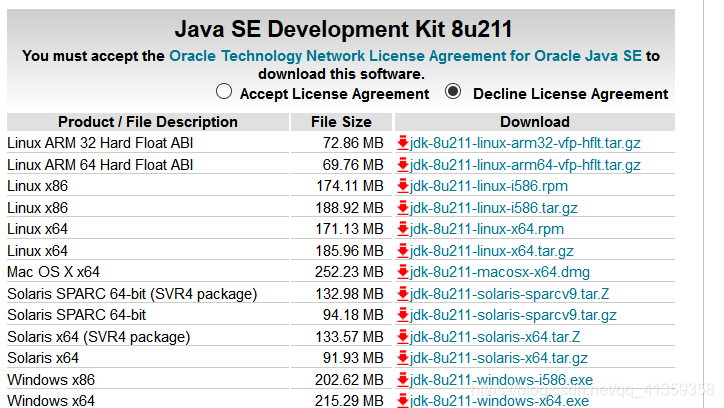724x408 pixels.
Task: Download jdk-8u211-solaris-x64.tar.gz
Action: click(x=499, y=358)
